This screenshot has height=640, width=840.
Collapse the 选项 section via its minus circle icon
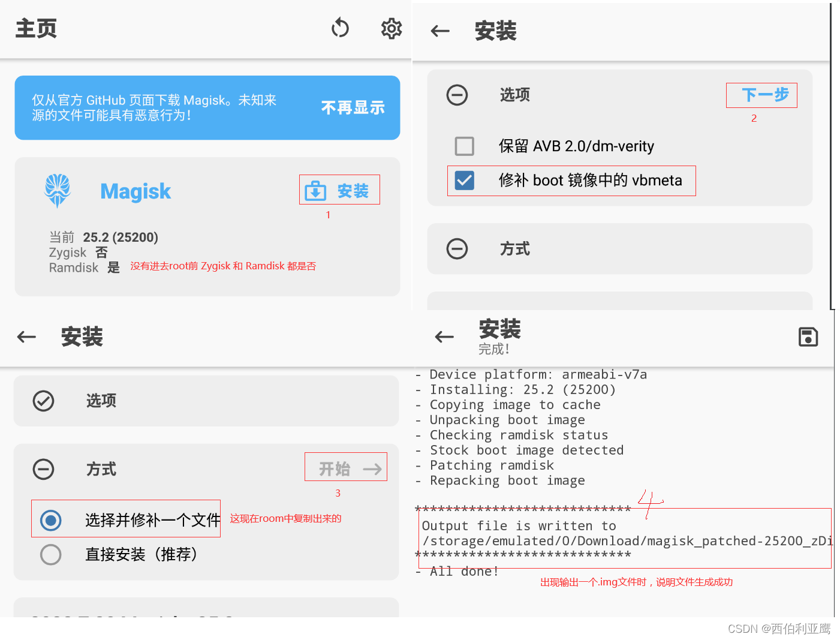[x=457, y=95]
